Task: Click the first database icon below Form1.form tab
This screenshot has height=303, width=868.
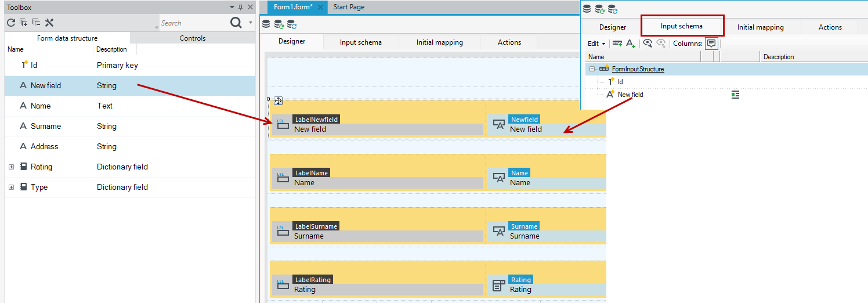Action: point(266,24)
